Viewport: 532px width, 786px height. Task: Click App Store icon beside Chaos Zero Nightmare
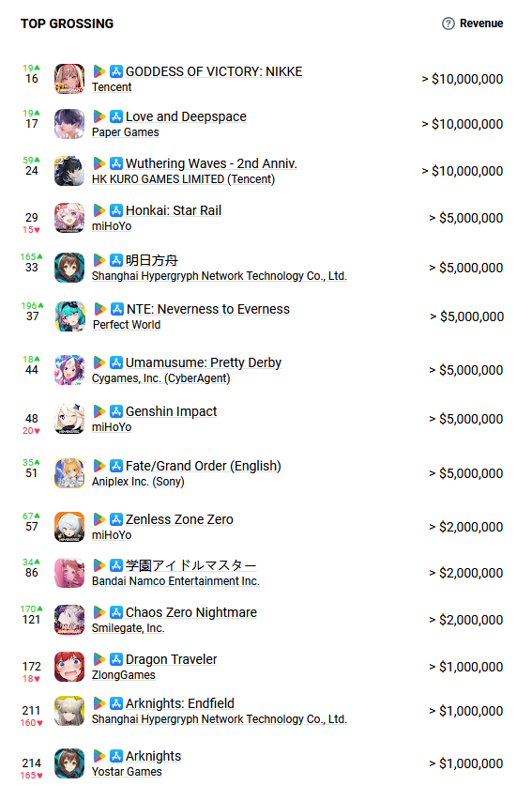pos(116,612)
